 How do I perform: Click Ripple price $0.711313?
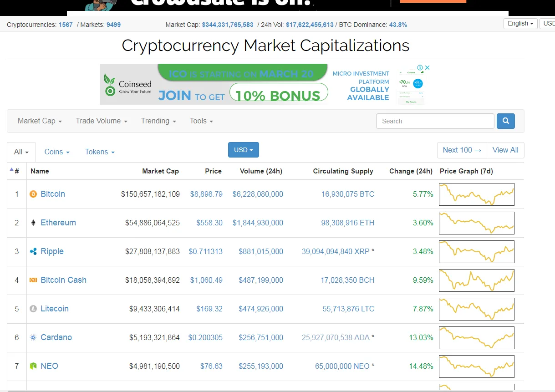click(x=205, y=251)
